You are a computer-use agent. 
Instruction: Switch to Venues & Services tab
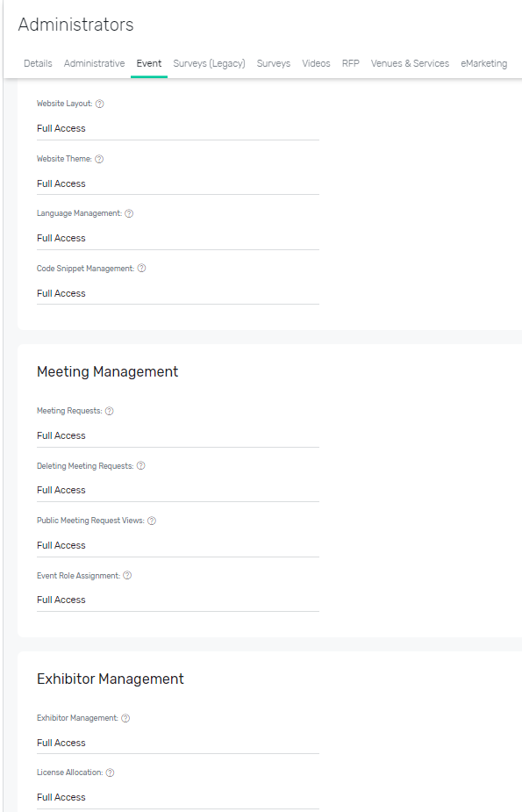click(x=410, y=64)
